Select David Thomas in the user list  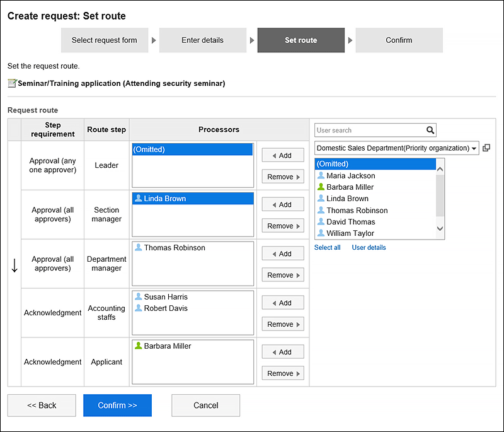375,221
